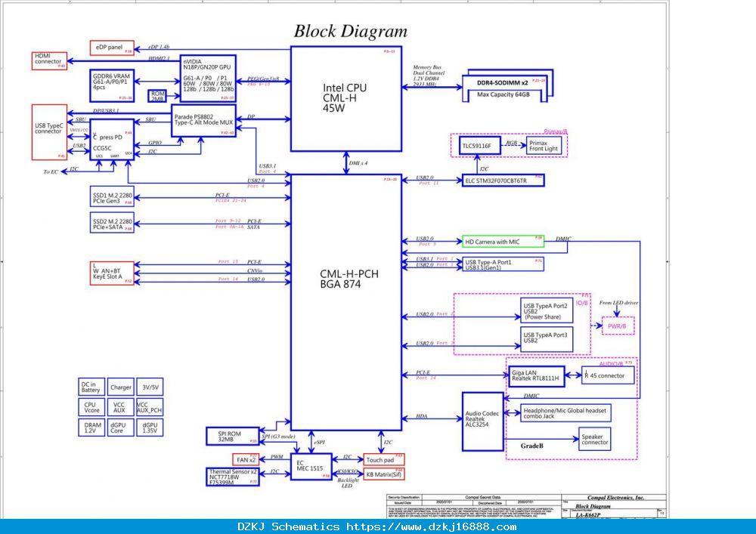Click the LA-K662P document number
This screenshot has width=756, height=534.
[x=588, y=515]
